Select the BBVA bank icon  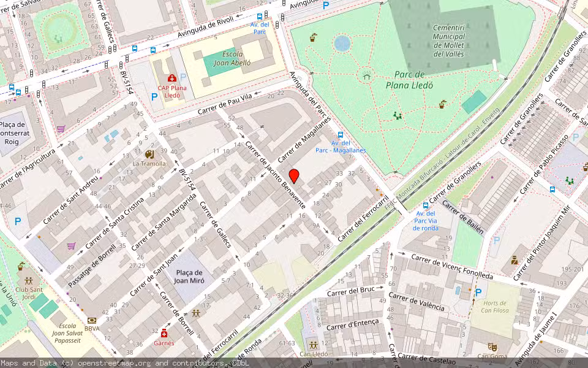92,320
